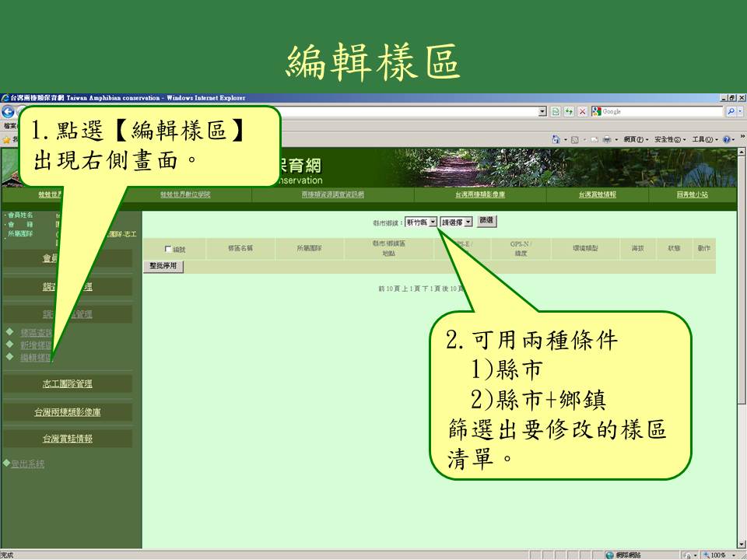Click the 登出系統 logout link
The width and height of the screenshot is (747, 560).
[x=28, y=464]
